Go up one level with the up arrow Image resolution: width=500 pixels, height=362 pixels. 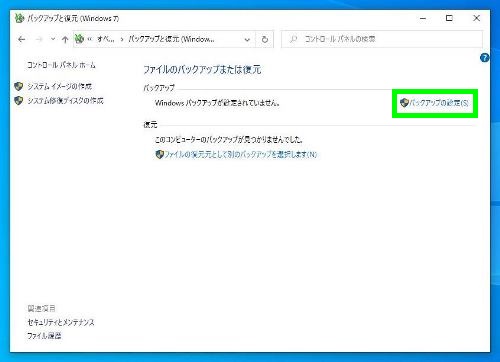pos(65,39)
